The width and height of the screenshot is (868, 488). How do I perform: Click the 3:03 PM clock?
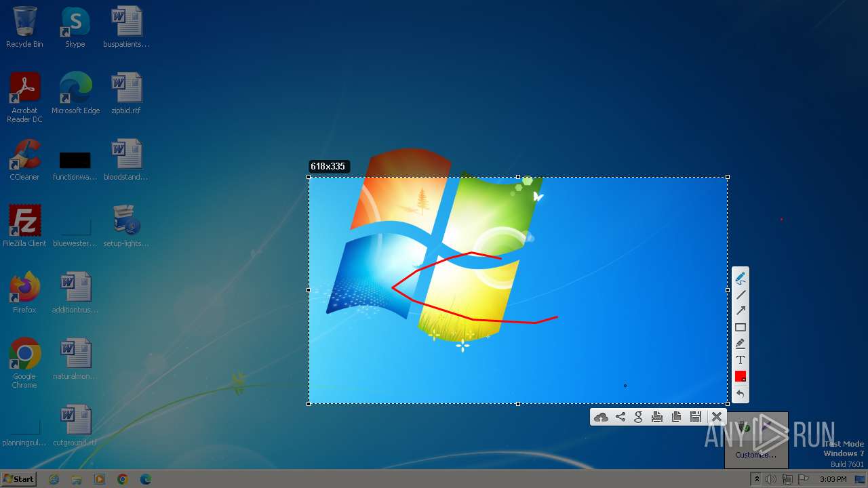pos(833,479)
